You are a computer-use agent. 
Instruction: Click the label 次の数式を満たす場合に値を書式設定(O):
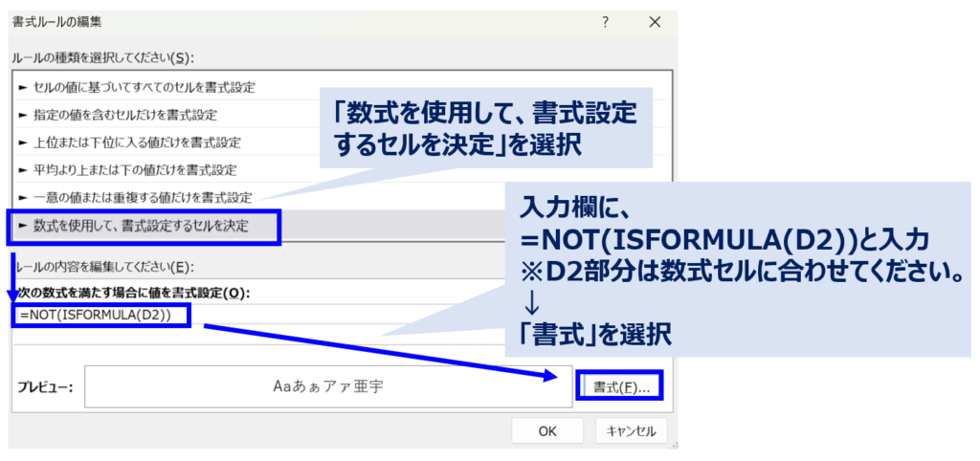pos(134,294)
